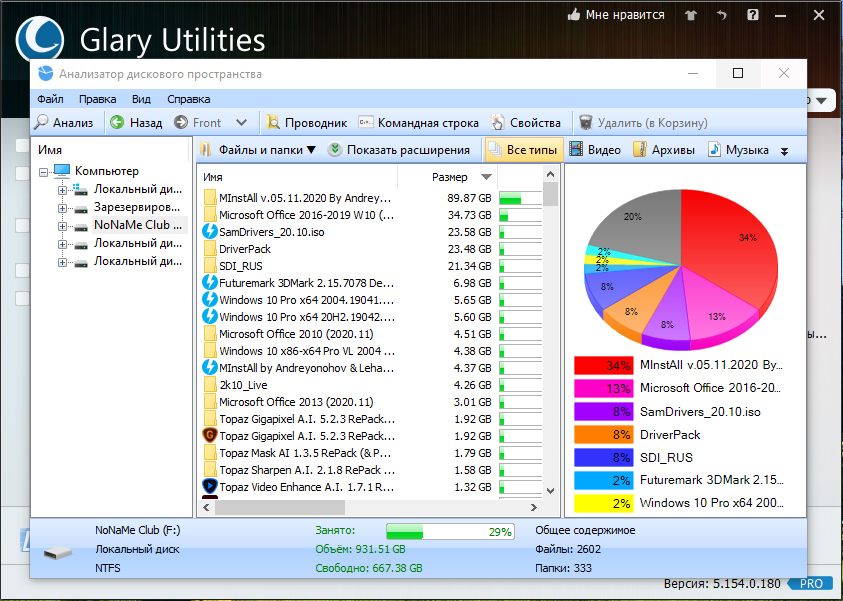843x601 pixels.
Task: Click the DriverPack legend label
Action: pos(670,434)
